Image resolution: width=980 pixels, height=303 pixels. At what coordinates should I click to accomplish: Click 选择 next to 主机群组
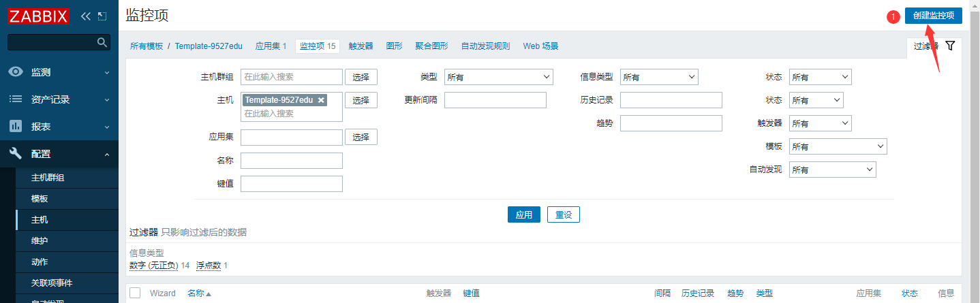click(x=361, y=77)
